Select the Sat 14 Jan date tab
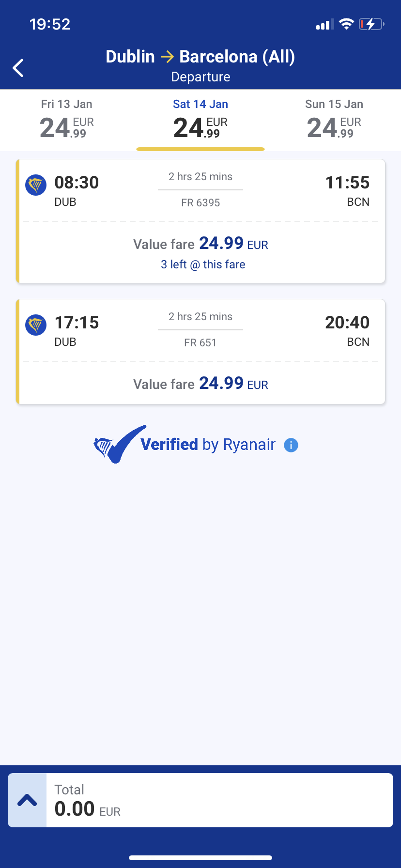The height and width of the screenshot is (868, 401). coord(200,120)
